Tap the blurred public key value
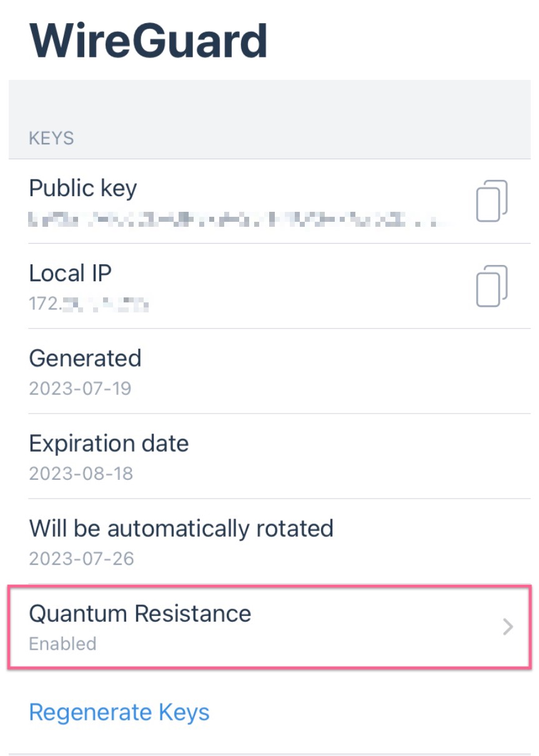539x756 pixels. tap(239, 219)
